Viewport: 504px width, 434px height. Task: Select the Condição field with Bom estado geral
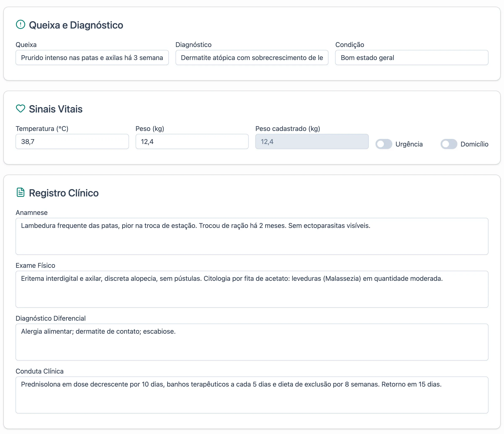pos(412,58)
